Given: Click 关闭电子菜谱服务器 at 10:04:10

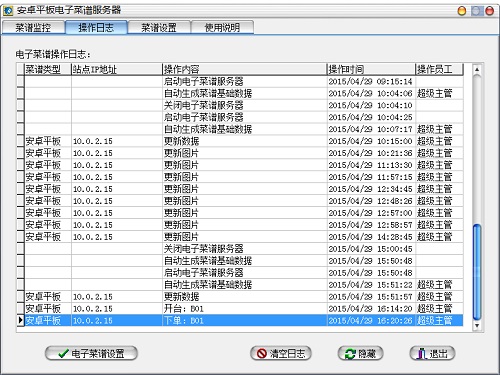Looking at the screenshot, I should click(244, 105).
